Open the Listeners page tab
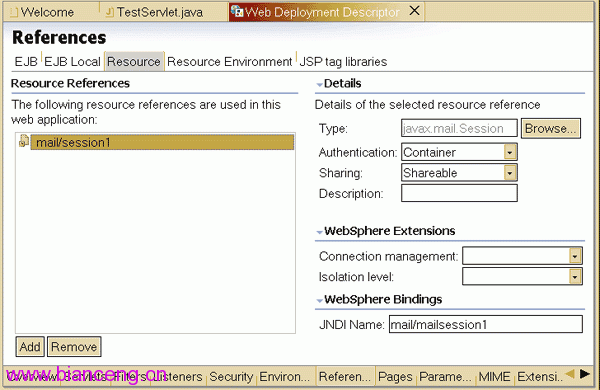This screenshot has width=600, height=390. coord(178,377)
